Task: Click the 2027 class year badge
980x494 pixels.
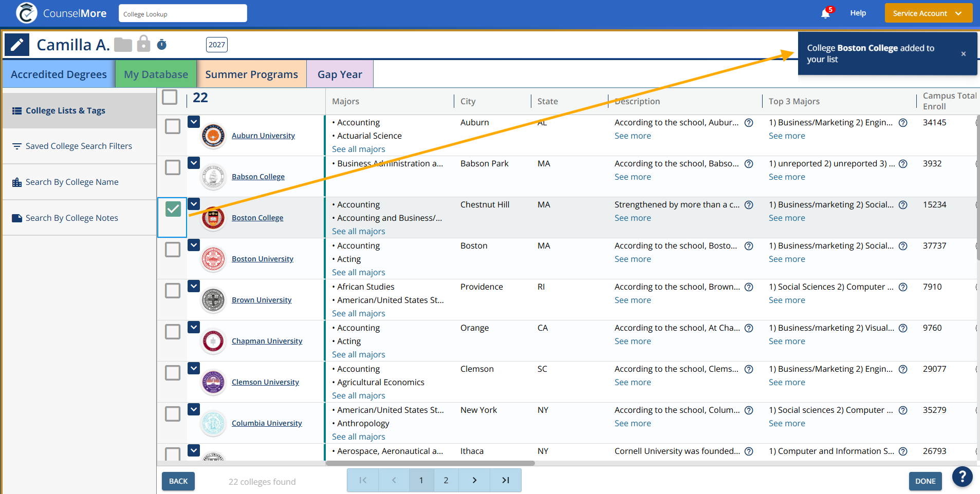Action: click(217, 45)
